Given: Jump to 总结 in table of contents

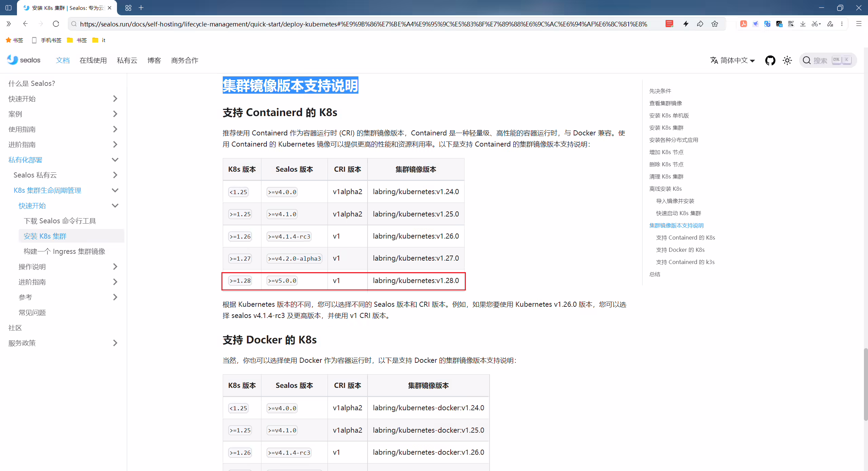Looking at the screenshot, I should coord(654,274).
